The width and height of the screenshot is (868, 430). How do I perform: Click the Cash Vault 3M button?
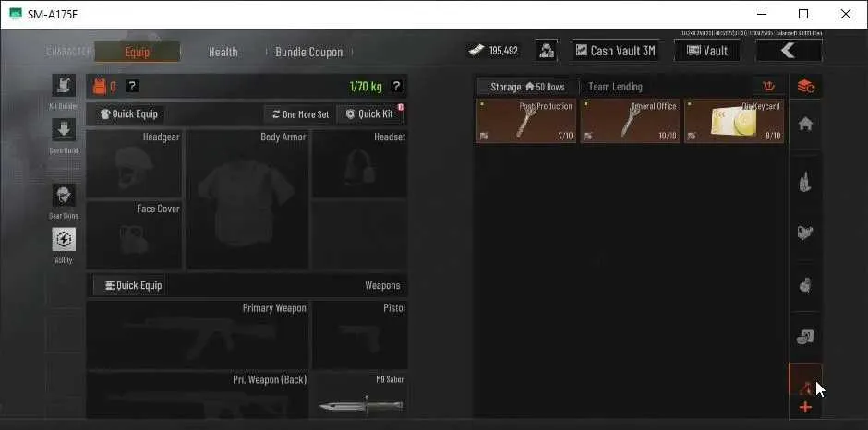click(616, 51)
